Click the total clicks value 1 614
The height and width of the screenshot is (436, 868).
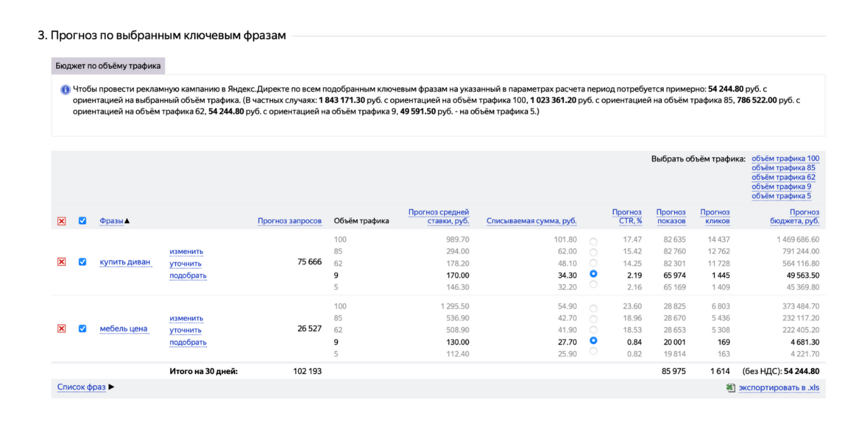click(720, 371)
